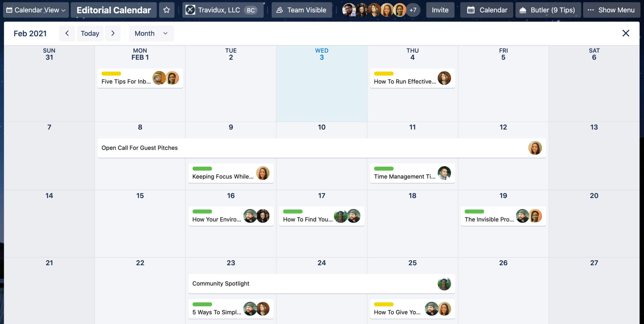This screenshot has width=644, height=324.
Task: Jump back to Today
Action: 90,33
